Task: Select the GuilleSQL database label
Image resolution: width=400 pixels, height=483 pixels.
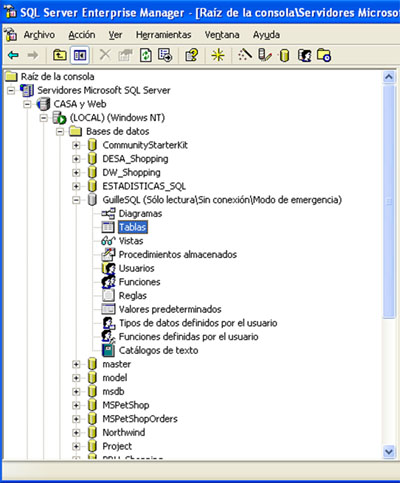Action: point(222,200)
